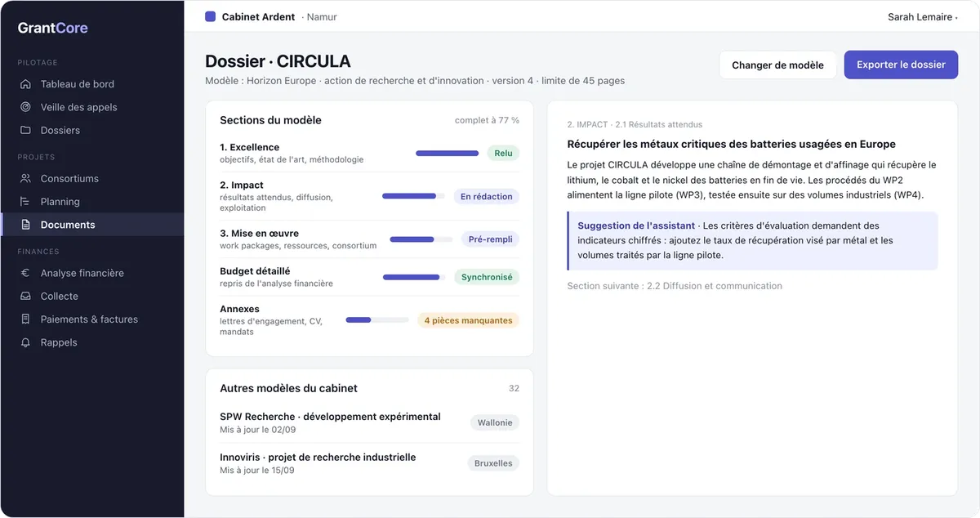The width and height of the screenshot is (980, 518).
Task: Open Innoviris projet de recherche industrielle model
Action: pyautogui.click(x=369, y=463)
